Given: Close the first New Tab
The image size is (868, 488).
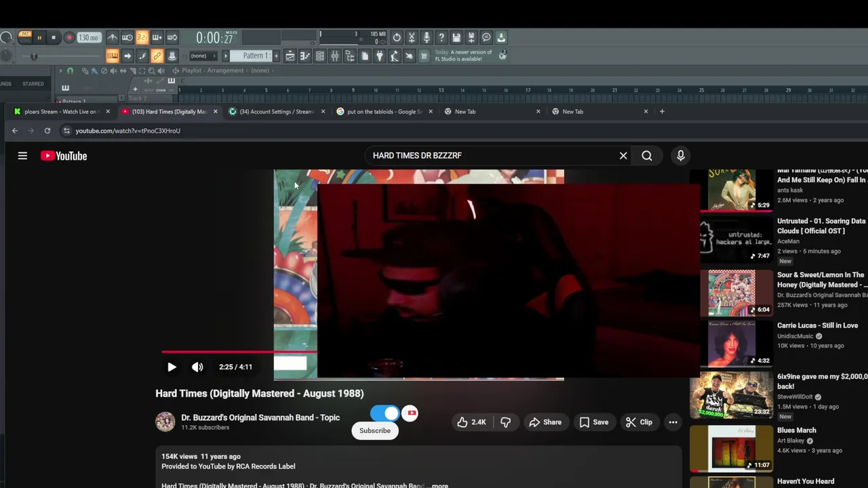Looking at the screenshot, I should pos(538,112).
